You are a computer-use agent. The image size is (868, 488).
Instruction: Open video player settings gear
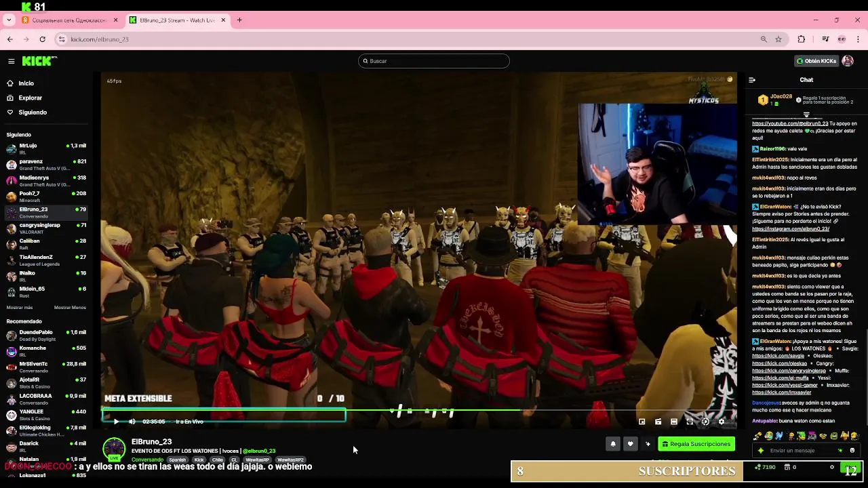[x=722, y=422]
